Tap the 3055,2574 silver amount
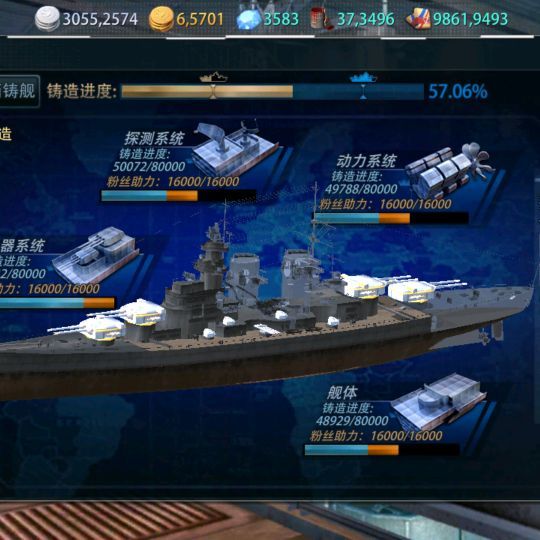This screenshot has height=540, width=540. point(100,19)
